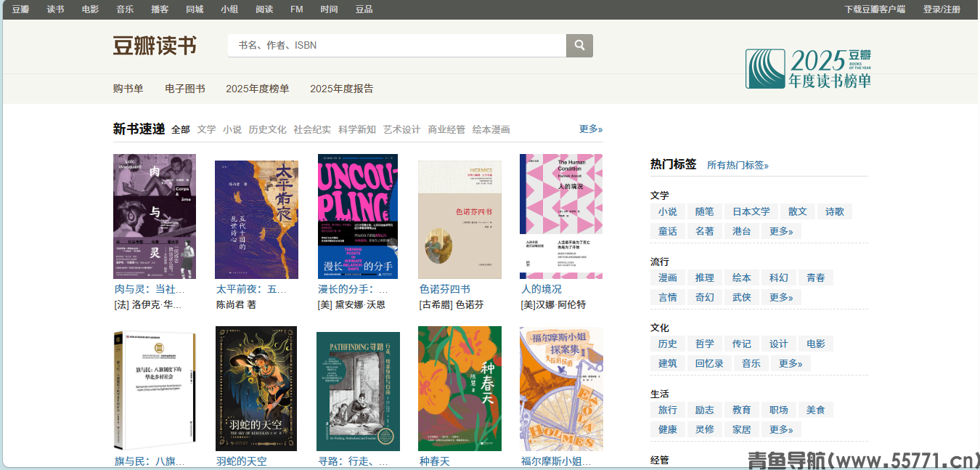
Task: Open 时间 in the top navigation
Action: (x=329, y=9)
